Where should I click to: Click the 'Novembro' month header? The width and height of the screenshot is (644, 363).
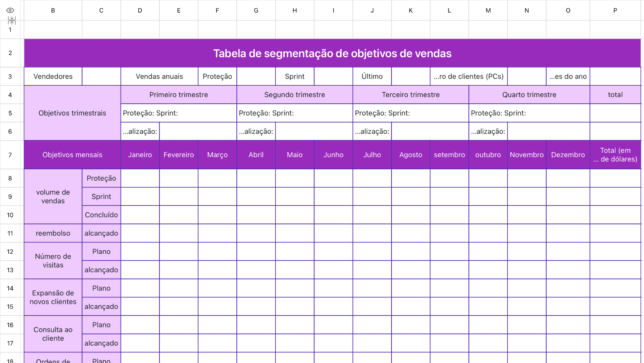point(527,155)
